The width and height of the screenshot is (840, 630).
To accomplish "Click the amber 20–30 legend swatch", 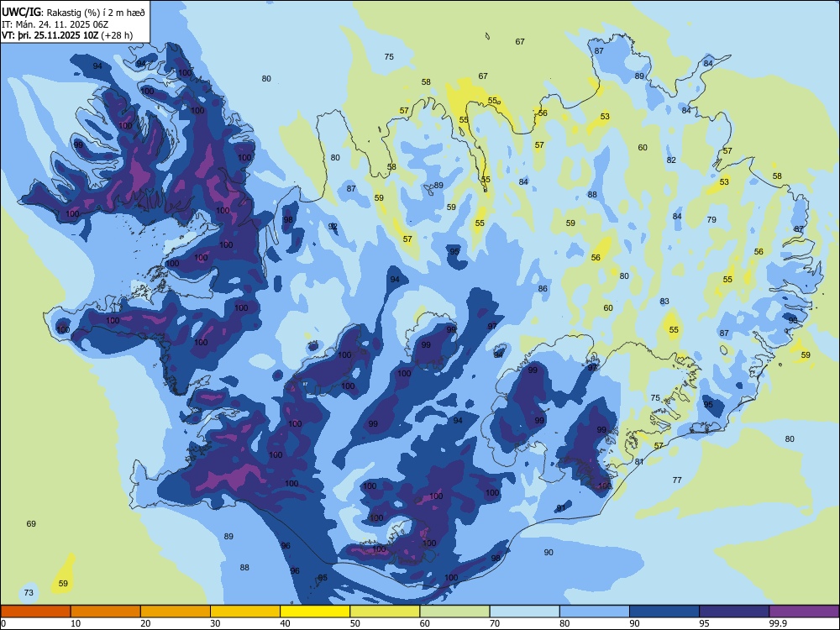I will point(176,612).
